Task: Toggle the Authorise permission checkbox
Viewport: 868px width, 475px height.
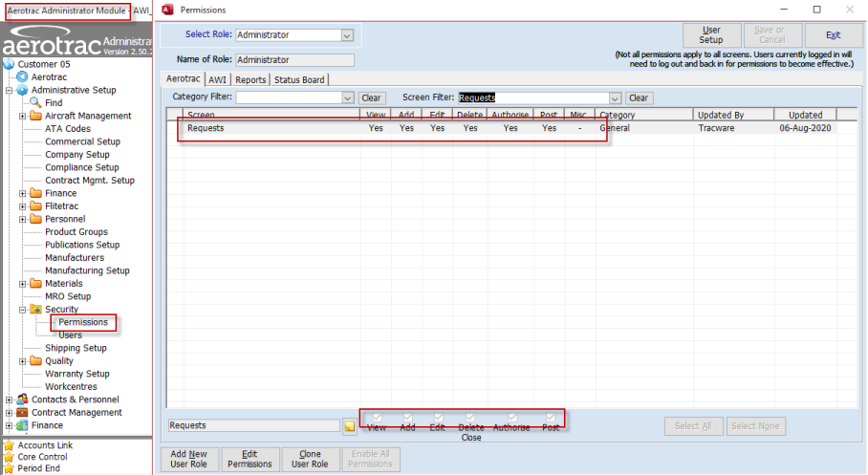Action: [512, 418]
